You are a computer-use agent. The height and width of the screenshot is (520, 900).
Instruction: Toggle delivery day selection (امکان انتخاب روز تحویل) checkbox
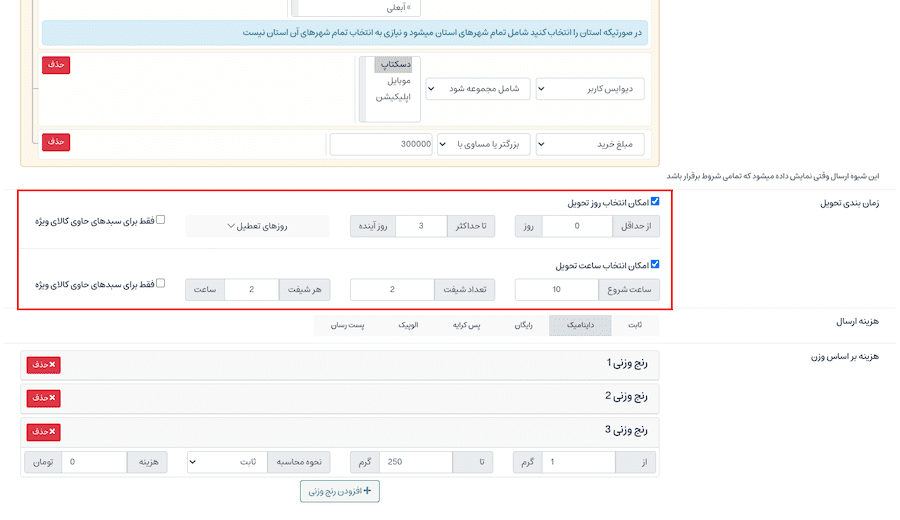(655, 201)
